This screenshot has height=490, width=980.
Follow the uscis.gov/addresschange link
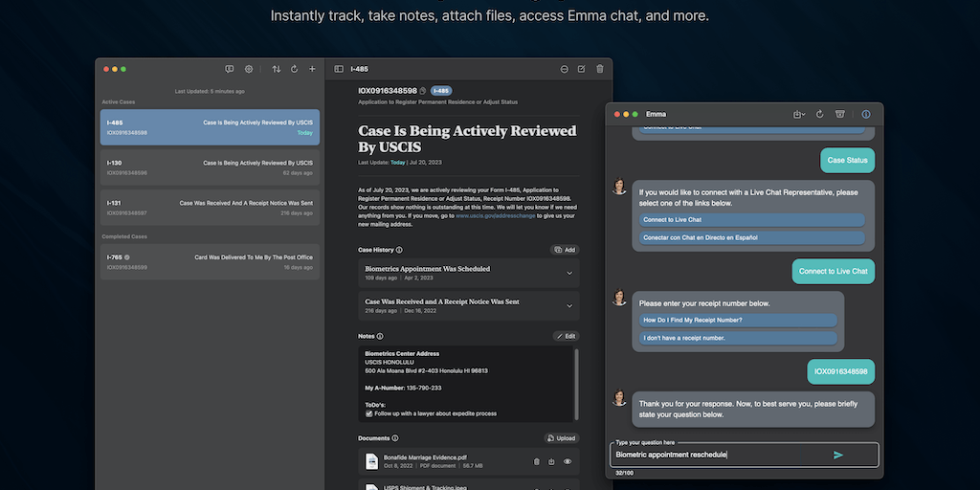click(495, 215)
